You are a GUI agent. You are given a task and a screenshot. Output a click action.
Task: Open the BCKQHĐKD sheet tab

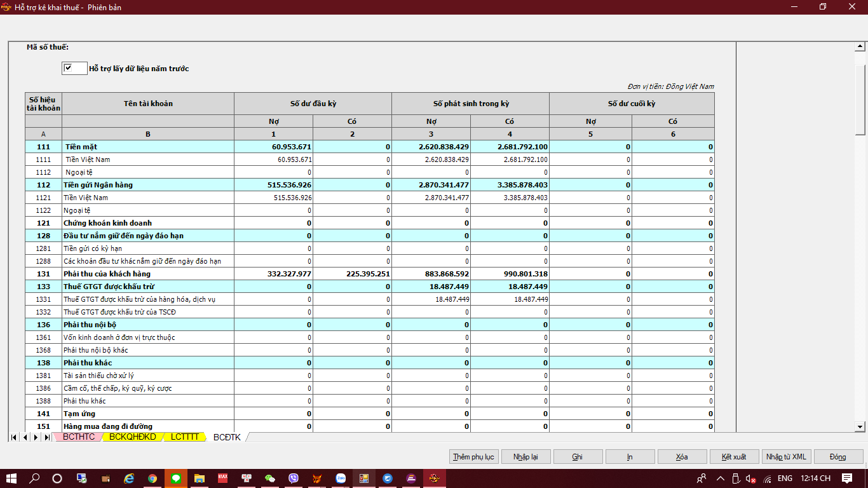pyautogui.click(x=132, y=437)
